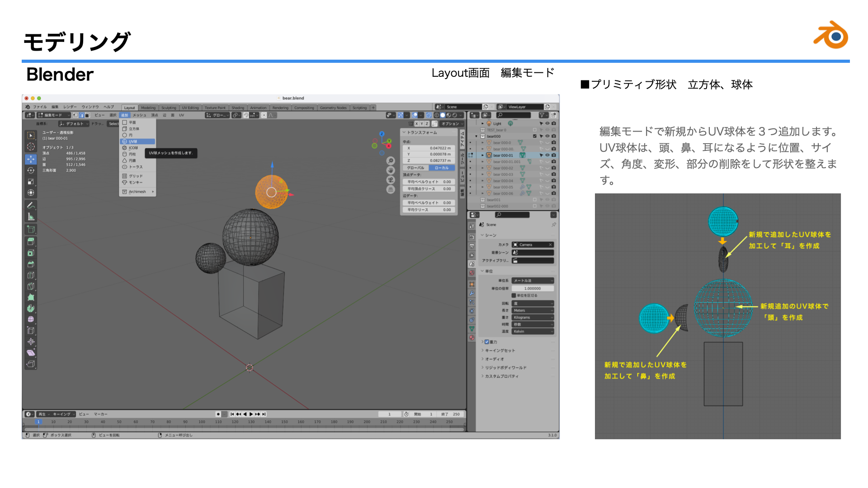Toggle X-axis mirror button
Screen dimensions: 868x488
pyautogui.click(x=416, y=124)
